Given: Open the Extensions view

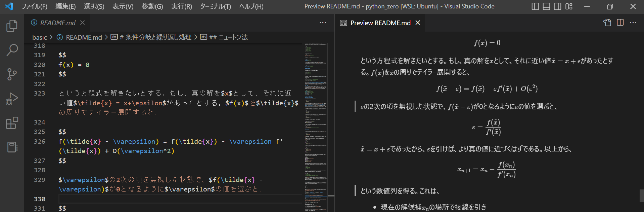Looking at the screenshot, I should (12, 123).
